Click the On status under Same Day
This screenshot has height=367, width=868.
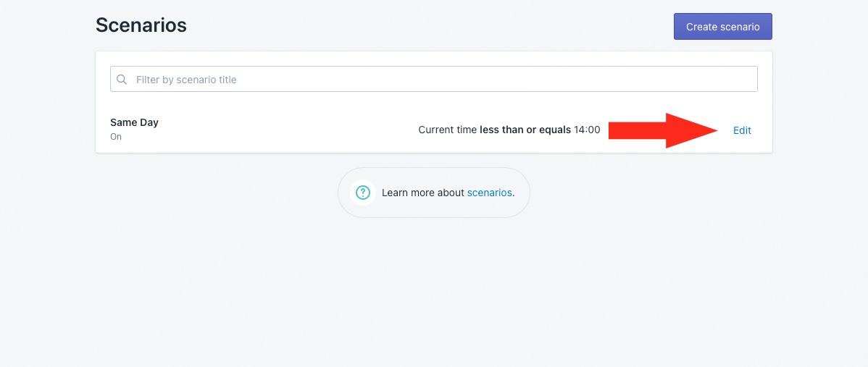tap(116, 137)
